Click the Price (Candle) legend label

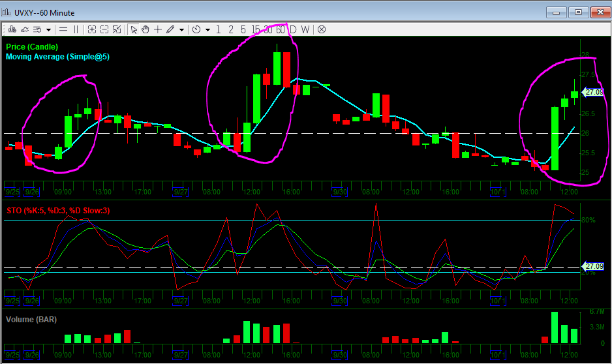[32, 47]
